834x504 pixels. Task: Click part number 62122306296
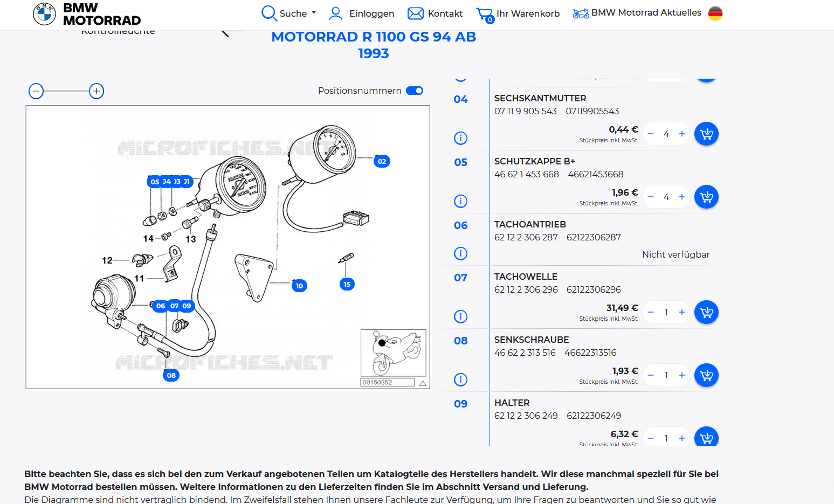point(594,289)
